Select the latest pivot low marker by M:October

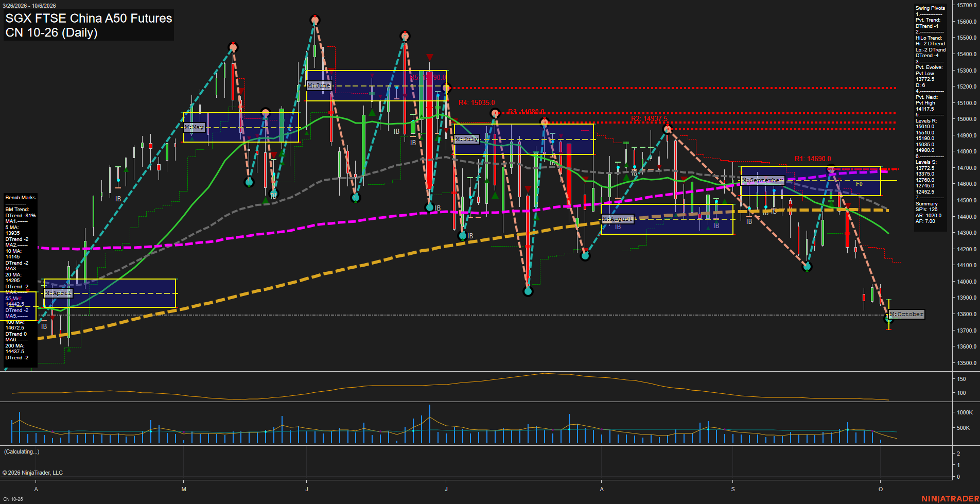pos(888,320)
